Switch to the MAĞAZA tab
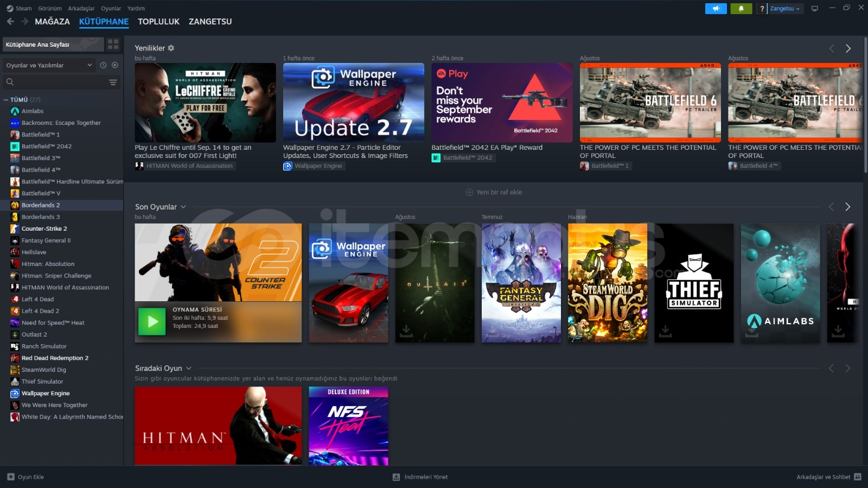 (52, 22)
